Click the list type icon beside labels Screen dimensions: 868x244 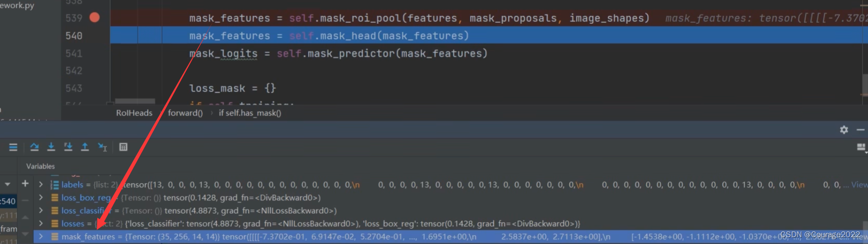[x=54, y=185]
